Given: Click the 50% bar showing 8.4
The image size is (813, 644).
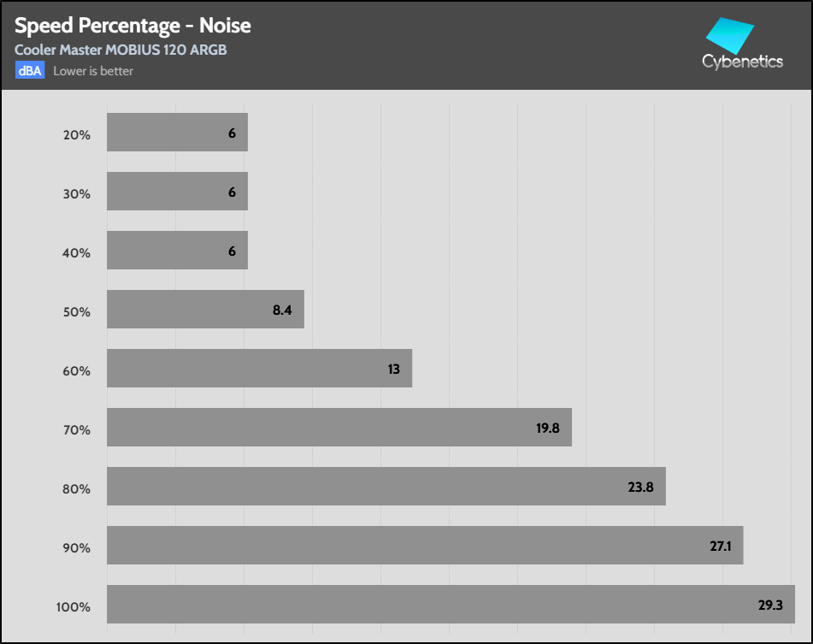Looking at the screenshot, I should [205, 310].
